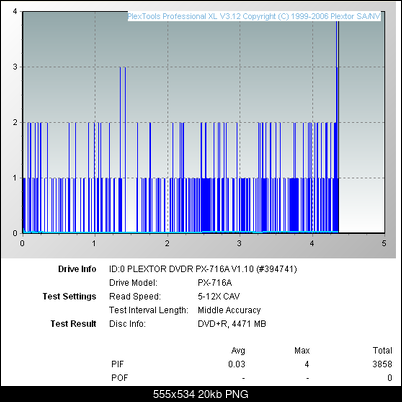Click the 555x534 20kb PNG caption
Image resolution: width=402 pixels, height=402 pixels.
pos(201,394)
